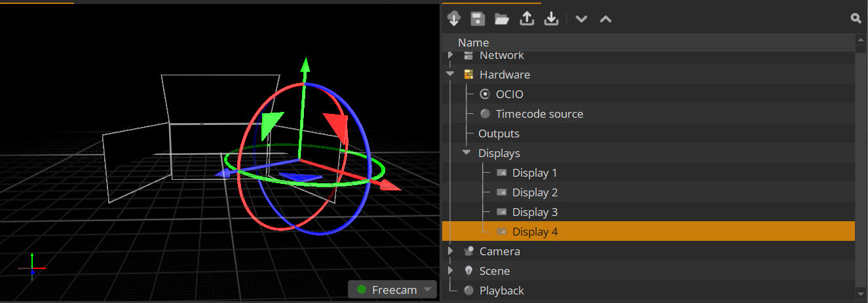Select the Timecode source item
The width and height of the screenshot is (868, 303).
(x=538, y=114)
